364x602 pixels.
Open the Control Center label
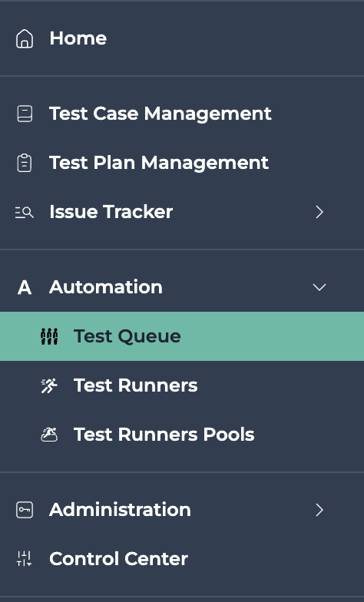click(118, 559)
